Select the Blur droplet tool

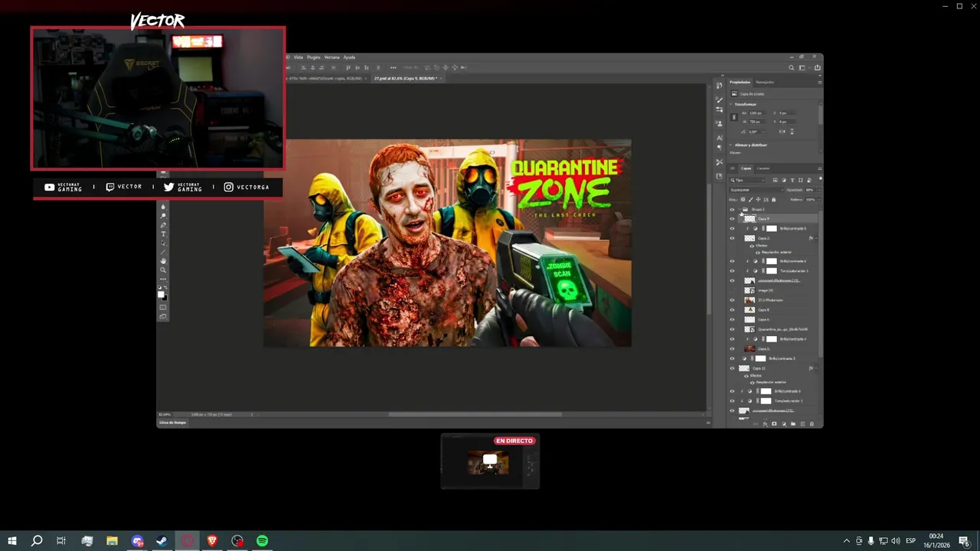point(163,207)
